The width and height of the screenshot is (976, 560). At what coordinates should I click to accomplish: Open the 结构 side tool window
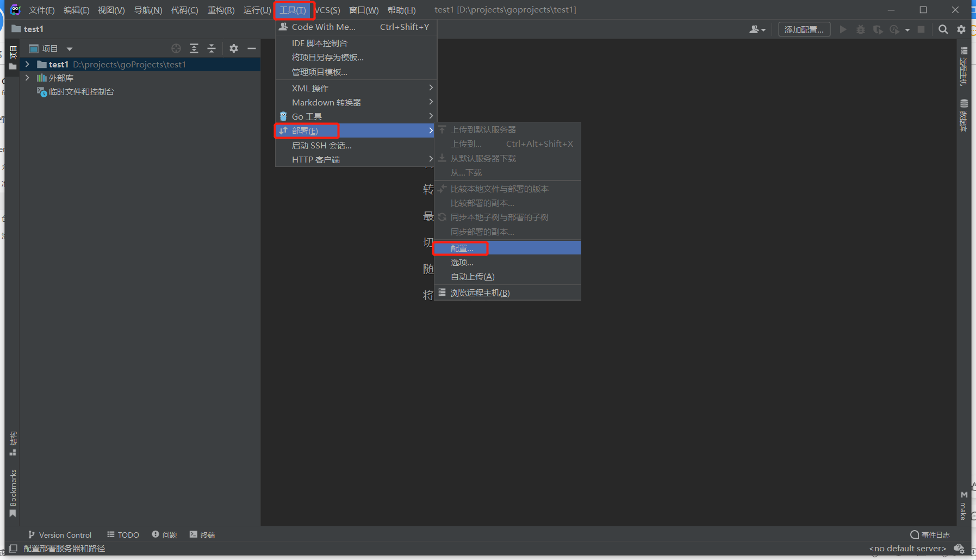click(13, 444)
